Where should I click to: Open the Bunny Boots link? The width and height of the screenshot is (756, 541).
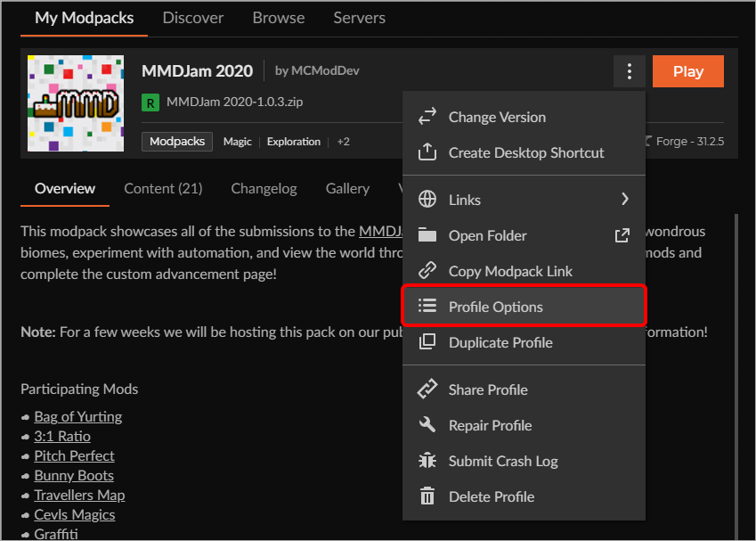tap(74, 476)
